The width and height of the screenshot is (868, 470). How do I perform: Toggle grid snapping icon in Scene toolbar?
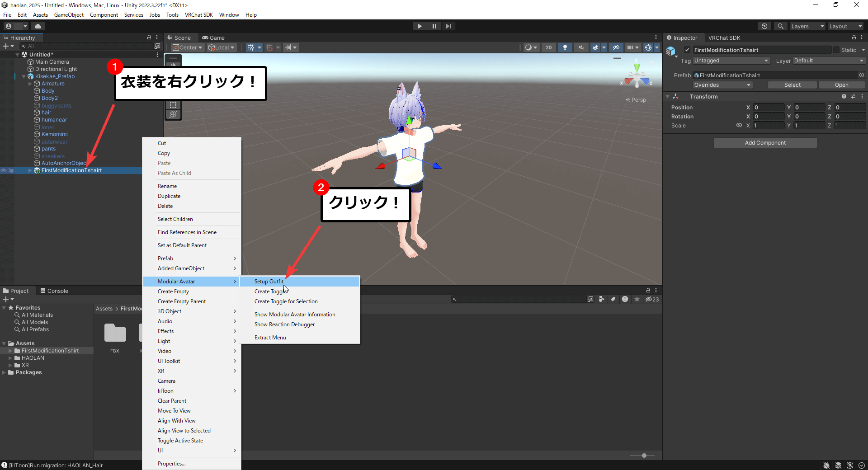(269, 47)
